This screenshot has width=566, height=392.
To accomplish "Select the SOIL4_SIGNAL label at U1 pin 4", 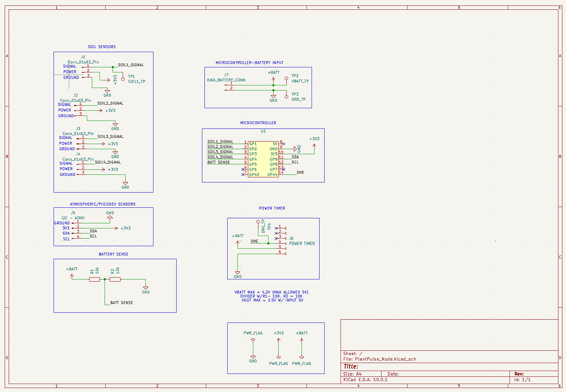I will click(x=220, y=157).
